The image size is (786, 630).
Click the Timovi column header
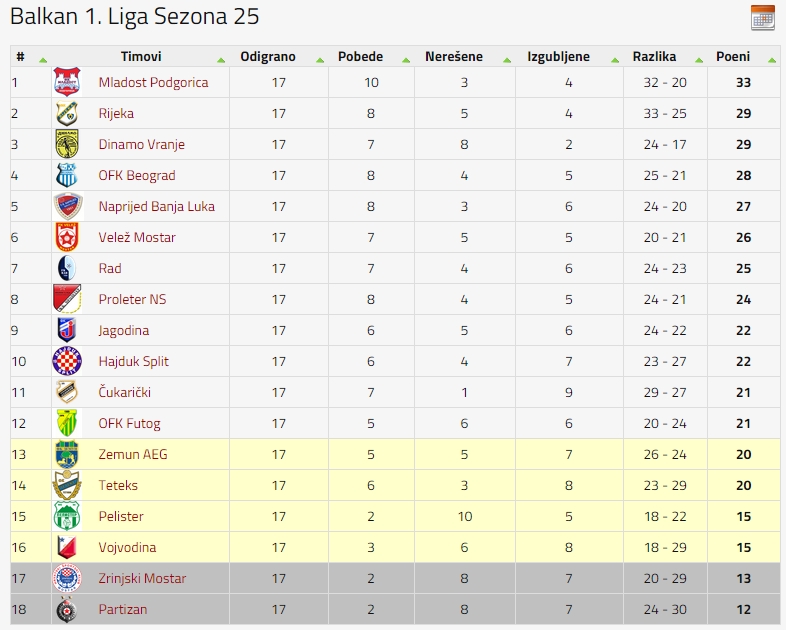(x=141, y=56)
